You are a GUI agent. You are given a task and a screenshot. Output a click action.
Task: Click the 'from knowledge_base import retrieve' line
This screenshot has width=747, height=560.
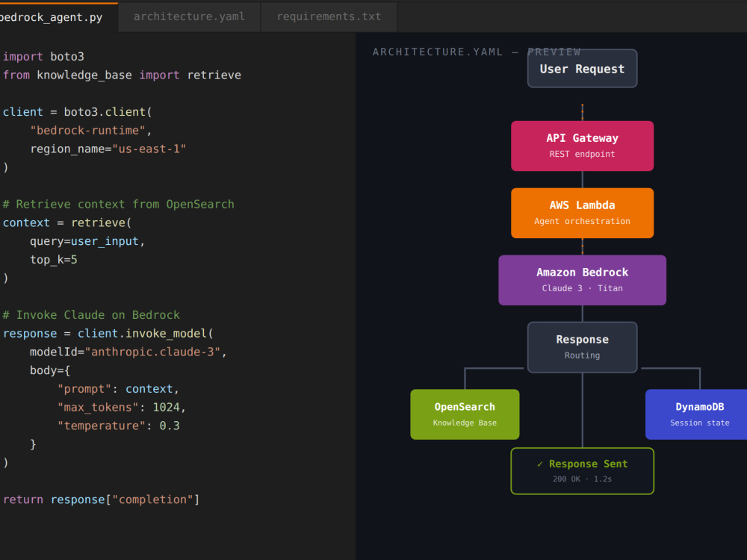[x=122, y=75]
